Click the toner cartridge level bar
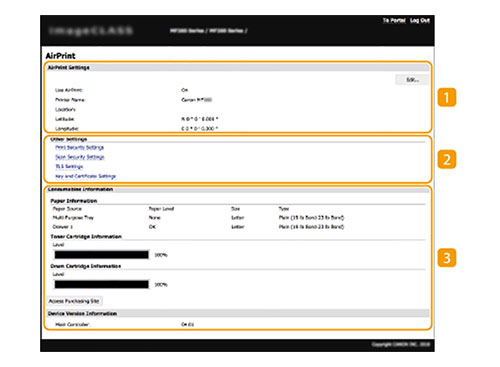The width and height of the screenshot is (500, 367). (x=102, y=255)
